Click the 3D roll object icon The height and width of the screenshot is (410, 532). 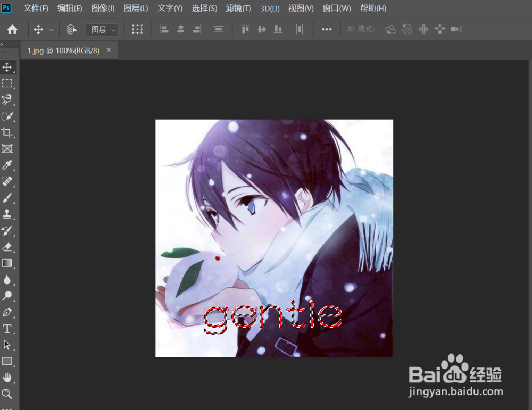click(407, 29)
